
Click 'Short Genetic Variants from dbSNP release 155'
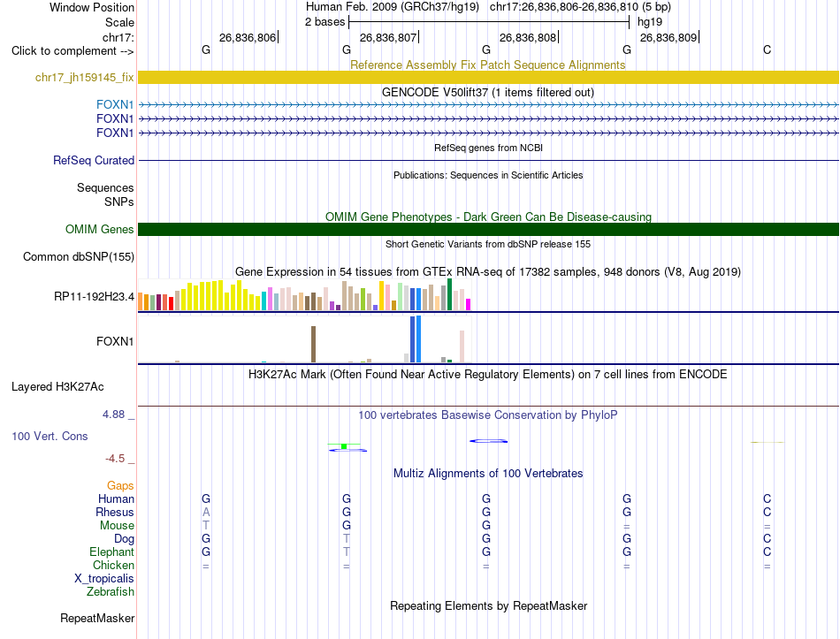488,244
